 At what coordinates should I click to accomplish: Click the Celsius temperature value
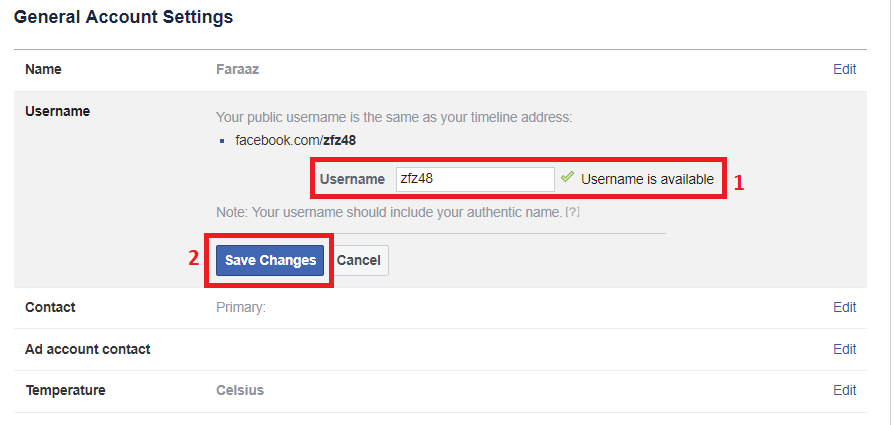(240, 390)
